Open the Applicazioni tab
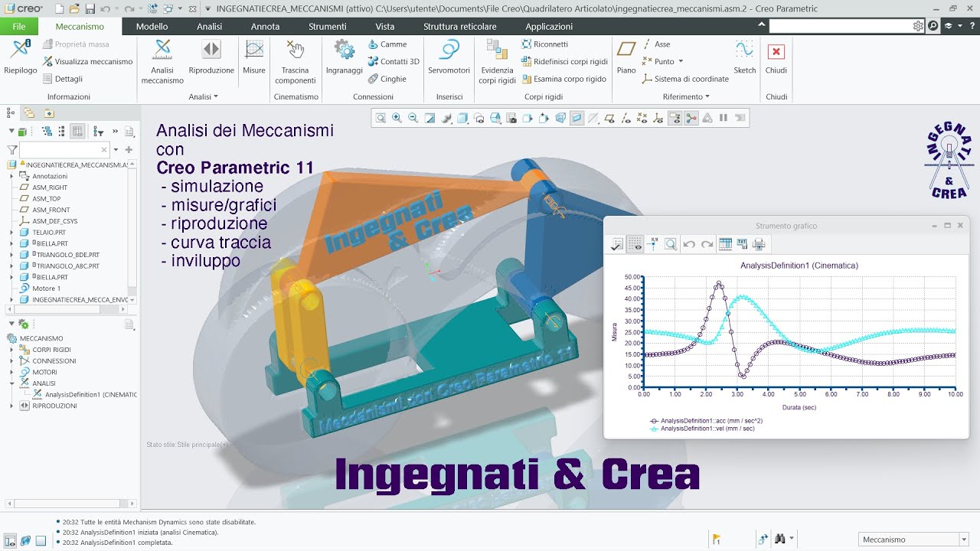 coord(549,26)
